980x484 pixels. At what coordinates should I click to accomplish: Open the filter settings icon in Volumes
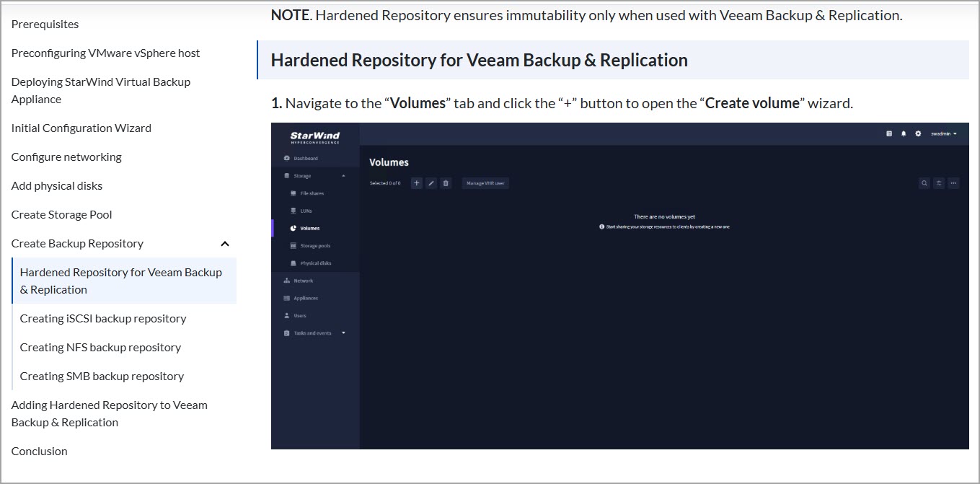[939, 183]
